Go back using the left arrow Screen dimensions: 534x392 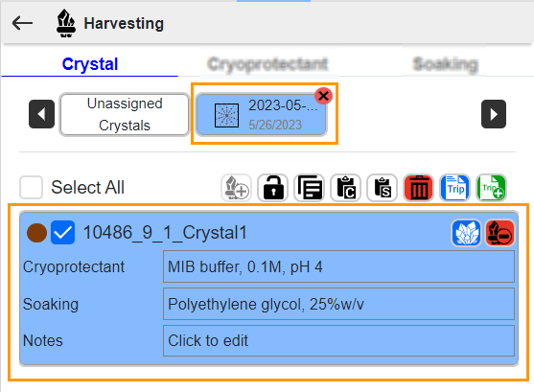click(x=22, y=23)
